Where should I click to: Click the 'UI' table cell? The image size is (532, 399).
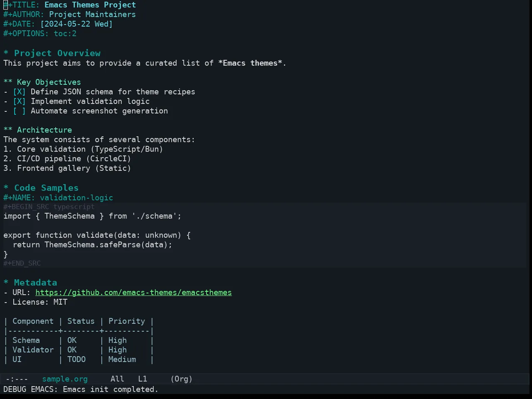coord(17,360)
